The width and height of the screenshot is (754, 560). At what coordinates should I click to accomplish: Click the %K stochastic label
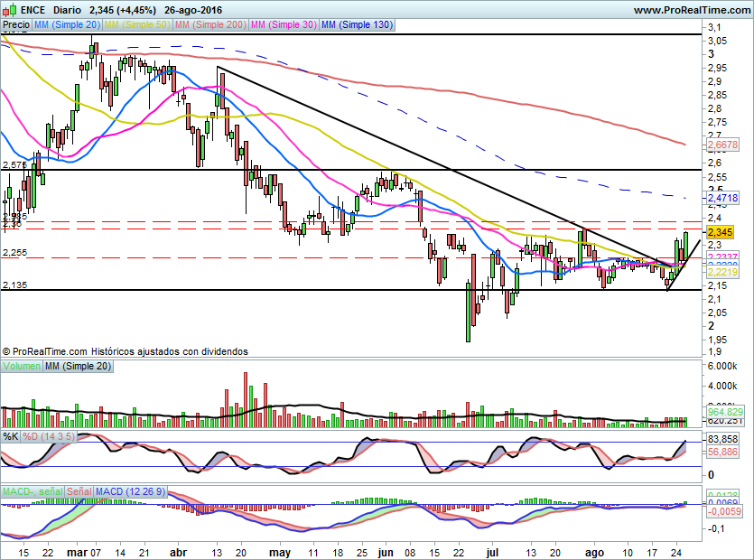[x=11, y=436]
